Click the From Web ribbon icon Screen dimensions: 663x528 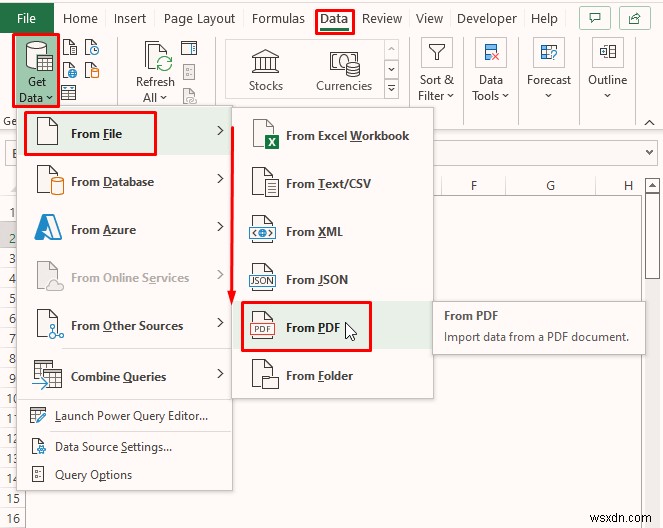[x=70, y=70]
